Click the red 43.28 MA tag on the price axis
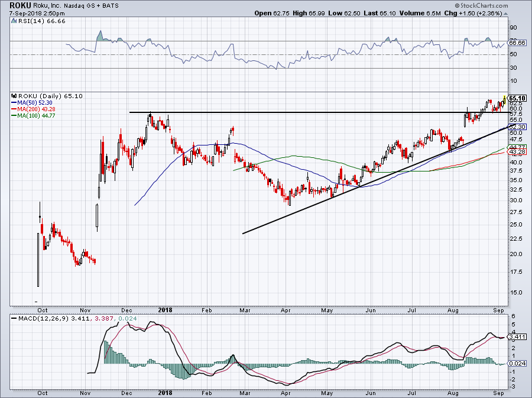 [517, 152]
